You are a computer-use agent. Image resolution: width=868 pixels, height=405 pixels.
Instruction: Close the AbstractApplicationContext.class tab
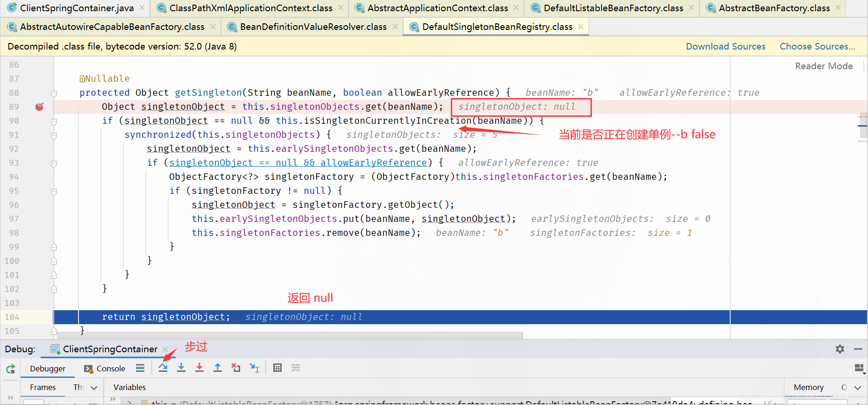tap(516, 8)
